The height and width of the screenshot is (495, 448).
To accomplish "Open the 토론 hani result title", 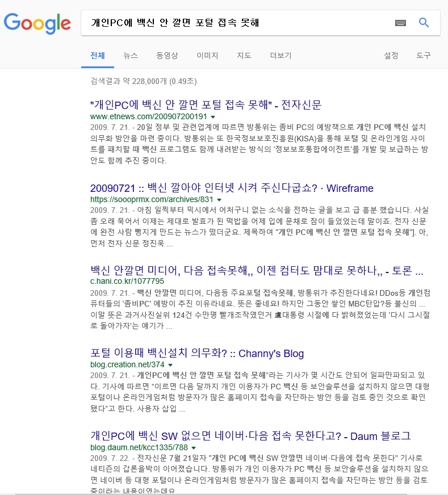I will coord(257,270).
